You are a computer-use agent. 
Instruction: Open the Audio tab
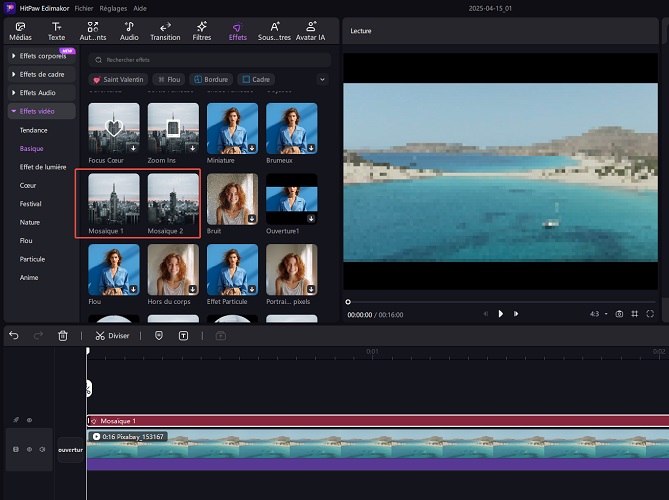[129, 32]
